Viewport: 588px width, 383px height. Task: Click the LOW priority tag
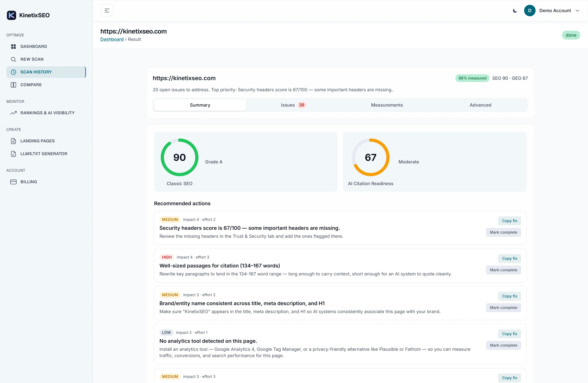166,333
